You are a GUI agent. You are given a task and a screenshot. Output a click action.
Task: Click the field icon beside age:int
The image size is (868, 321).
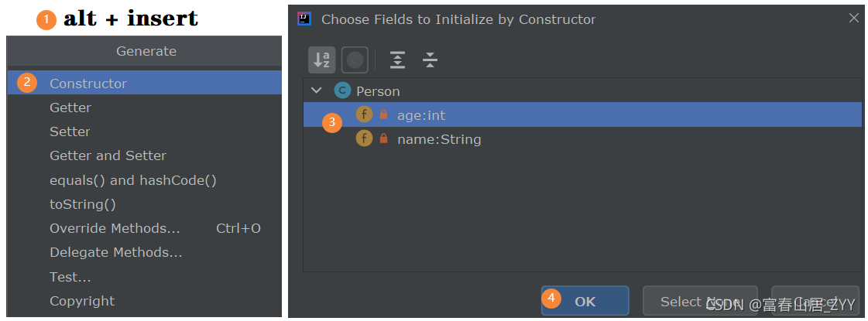coord(364,114)
